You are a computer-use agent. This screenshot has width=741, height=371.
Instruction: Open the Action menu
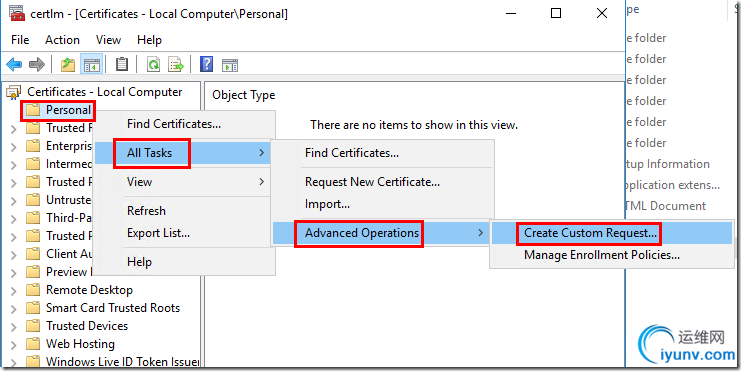(x=62, y=40)
